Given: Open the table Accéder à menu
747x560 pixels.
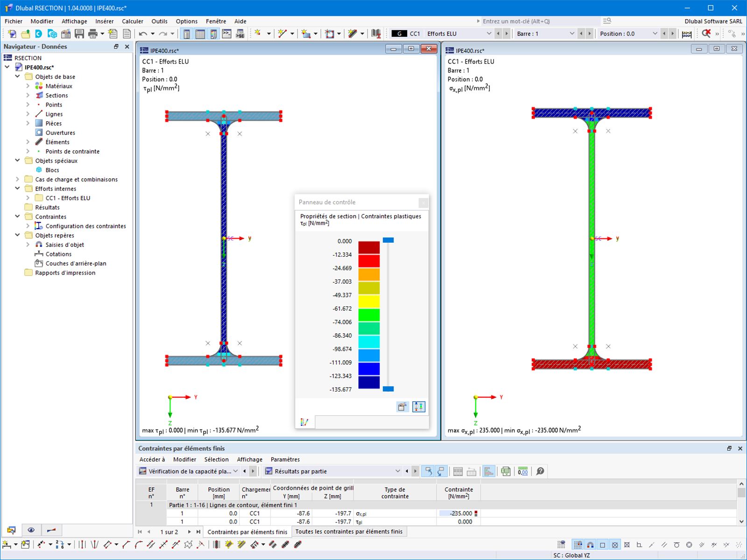Looking at the screenshot, I should click(152, 459).
